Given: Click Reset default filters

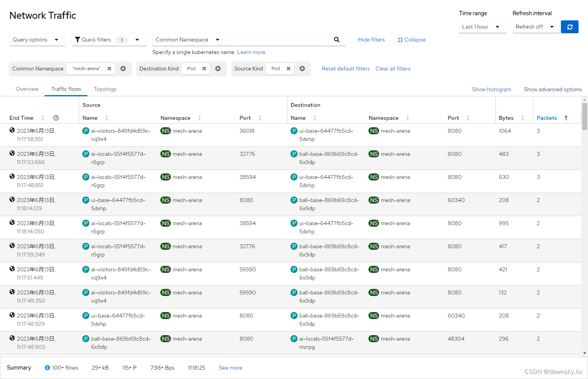Looking at the screenshot, I should [346, 69].
